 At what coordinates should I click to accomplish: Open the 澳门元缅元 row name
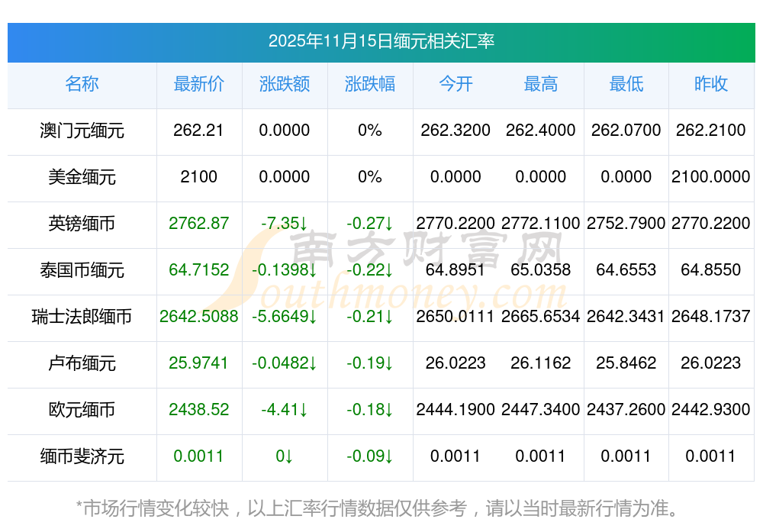click(x=82, y=131)
